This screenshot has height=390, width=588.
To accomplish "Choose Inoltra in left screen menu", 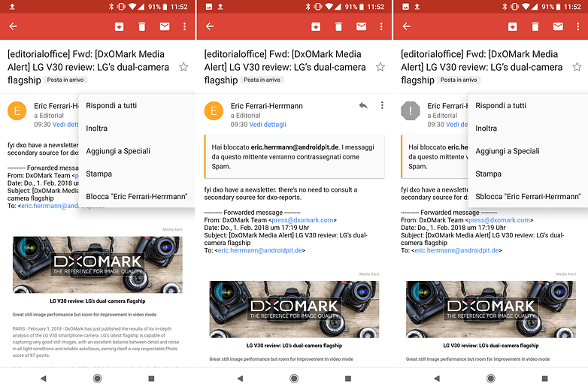I will pyautogui.click(x=137, y=128).
